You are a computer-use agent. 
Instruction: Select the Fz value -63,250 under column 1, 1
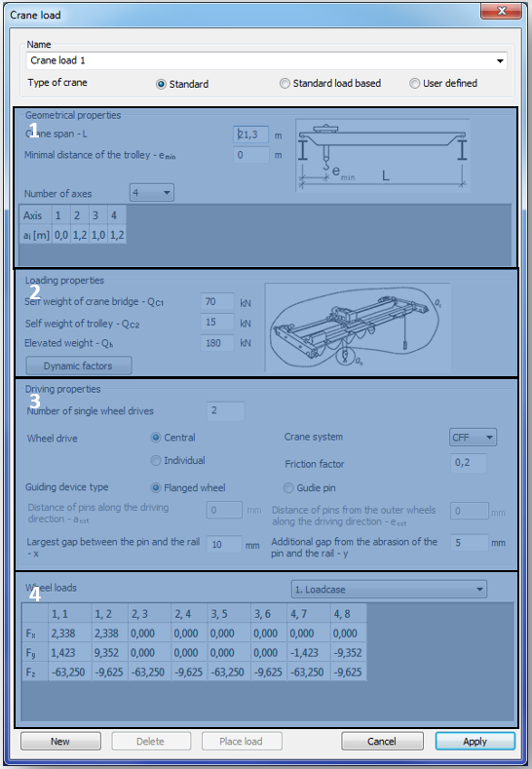coord(70,672)
